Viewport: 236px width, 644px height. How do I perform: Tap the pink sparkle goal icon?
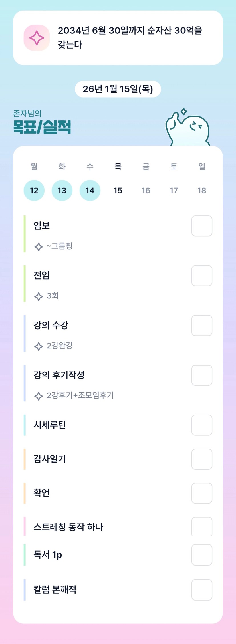pos(37,38)
